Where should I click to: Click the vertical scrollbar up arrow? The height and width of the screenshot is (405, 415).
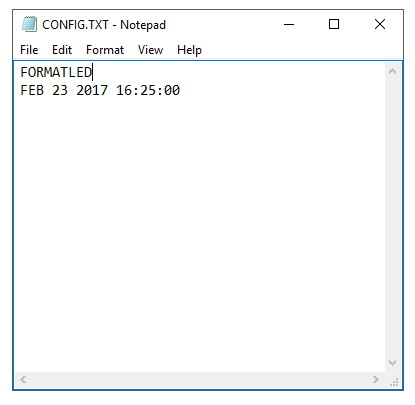click(x=392, y=71)
